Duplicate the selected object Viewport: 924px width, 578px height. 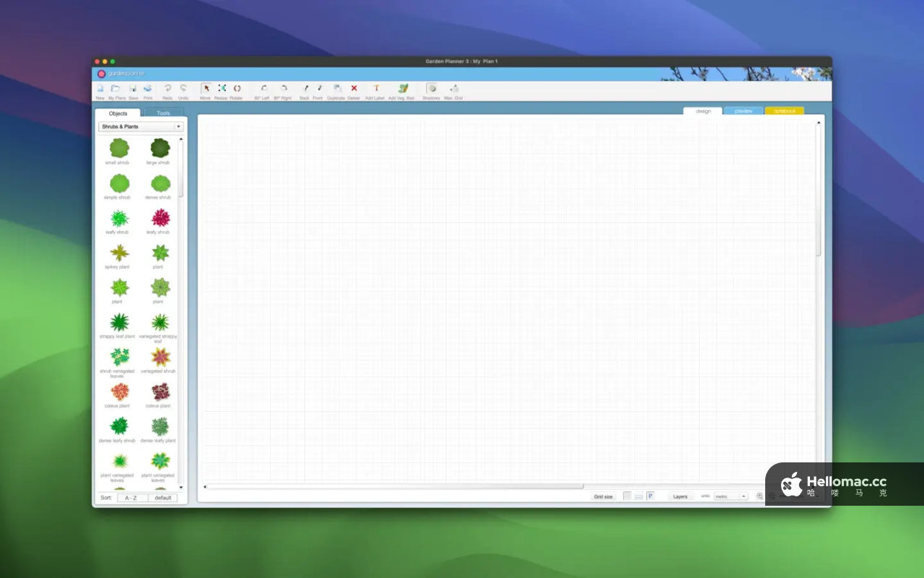(x=337, y=88)
